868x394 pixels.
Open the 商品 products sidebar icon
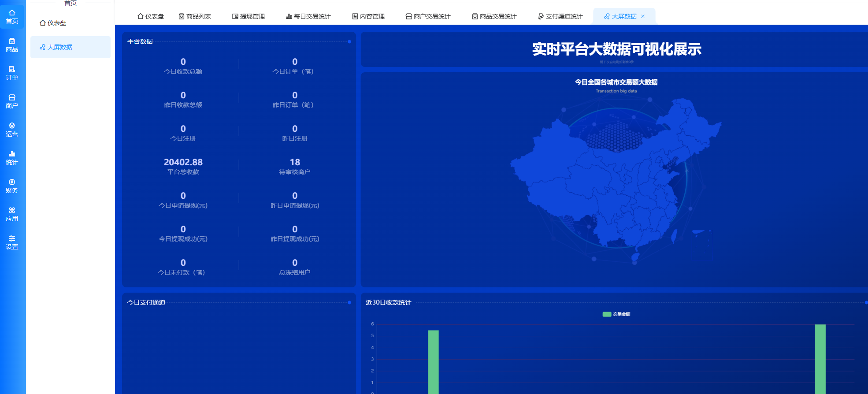(x=12, y=45)
